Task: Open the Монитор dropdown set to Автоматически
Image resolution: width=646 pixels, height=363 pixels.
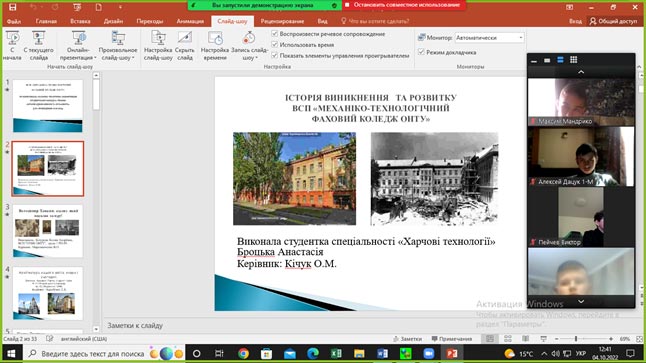Action: (x=489, y=37)
